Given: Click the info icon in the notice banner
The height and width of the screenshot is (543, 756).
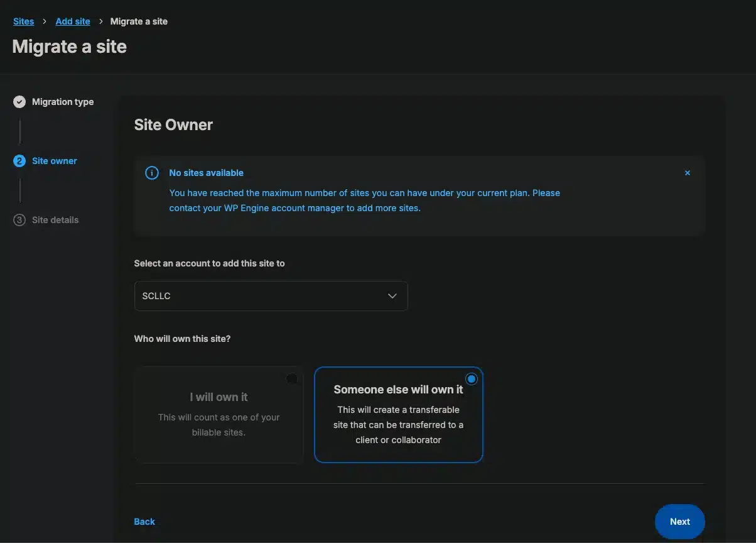Looking at the screenshot, I should 152,173.
